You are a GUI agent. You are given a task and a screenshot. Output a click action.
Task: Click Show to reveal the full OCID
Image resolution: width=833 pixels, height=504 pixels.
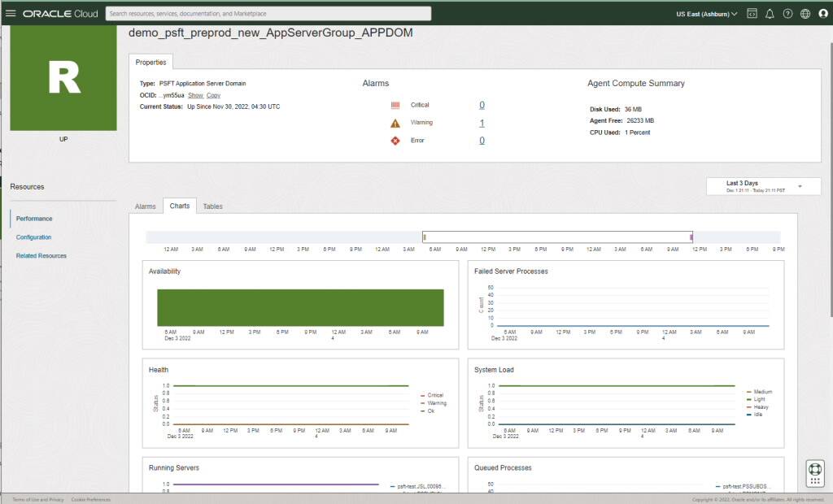click(x=194, y=94)
